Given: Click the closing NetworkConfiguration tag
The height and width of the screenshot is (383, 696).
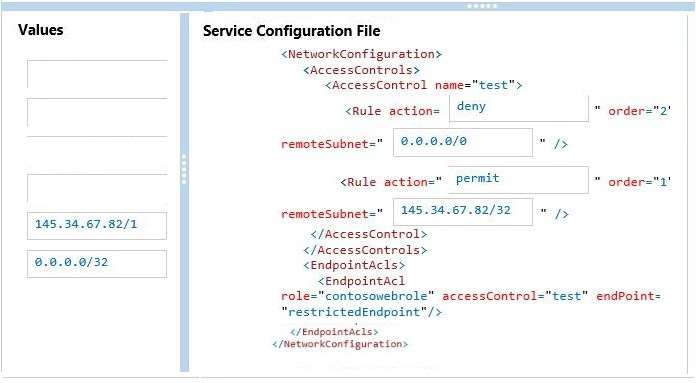Looking at the screenshot, I should (340, 344).
